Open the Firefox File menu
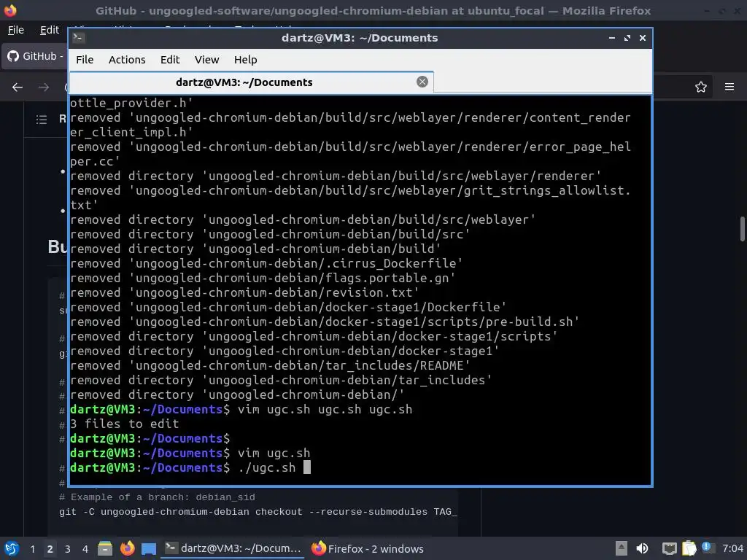 coord(16,30)
